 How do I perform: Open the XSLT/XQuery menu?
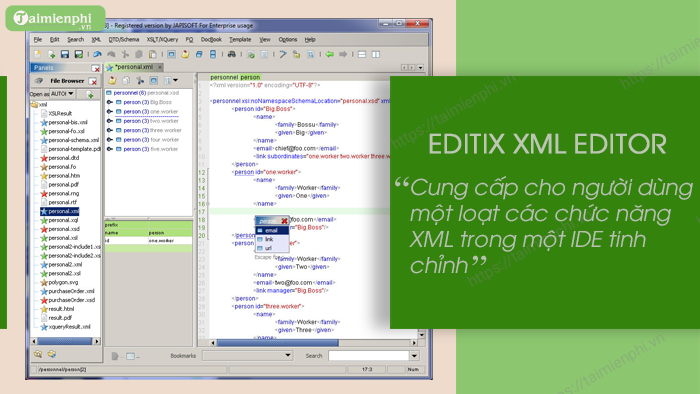click(x=162, y=40)
